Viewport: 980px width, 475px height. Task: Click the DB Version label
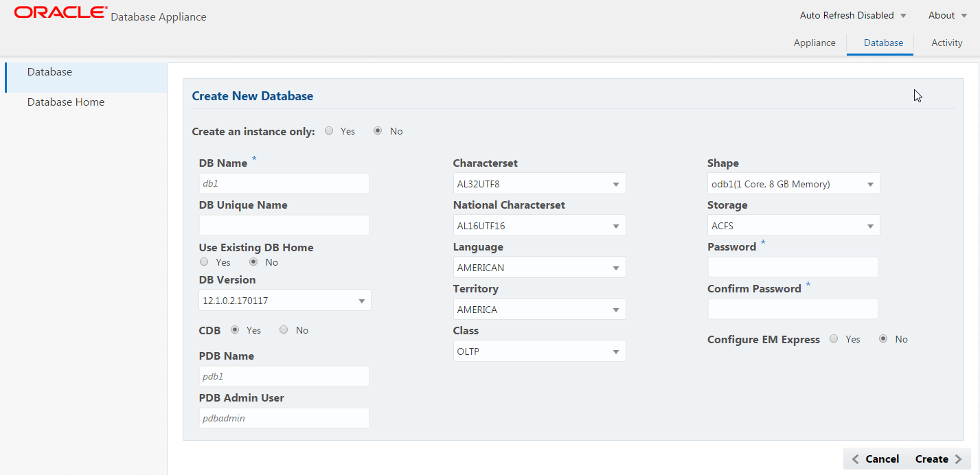tap(227, 280)
